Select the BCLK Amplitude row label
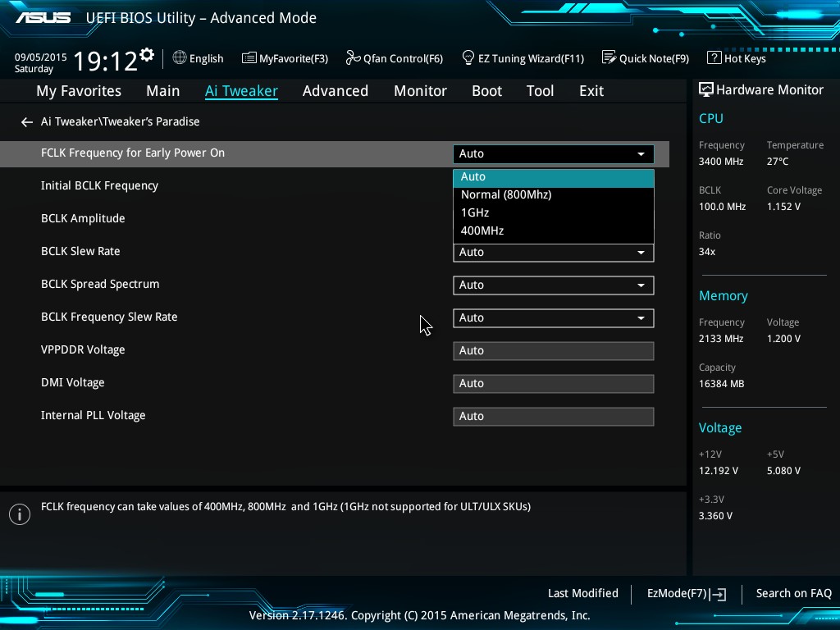Screen dimensions: 840x630 pos(83,218)
